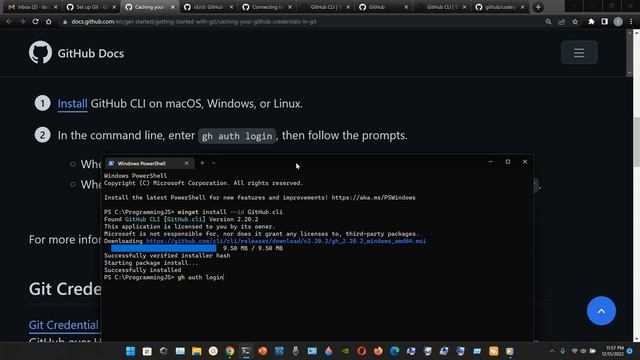Viewport: 640px width, 360px height.
Task: Close the github/code tab
Action: (x=522, y=7)
